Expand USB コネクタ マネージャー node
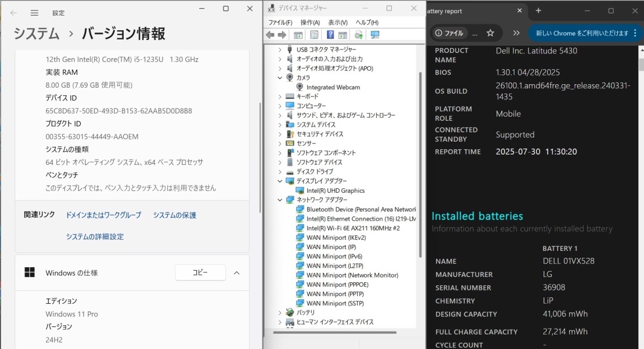Viewport: 644px width, 349px height. tap(280, 49)
